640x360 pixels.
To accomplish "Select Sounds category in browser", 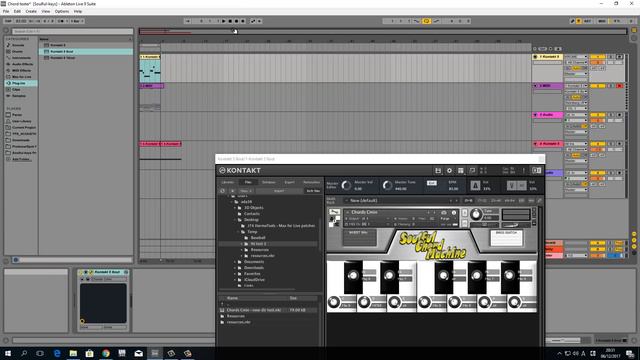I will pyautogui.click(x=18, y=45).
